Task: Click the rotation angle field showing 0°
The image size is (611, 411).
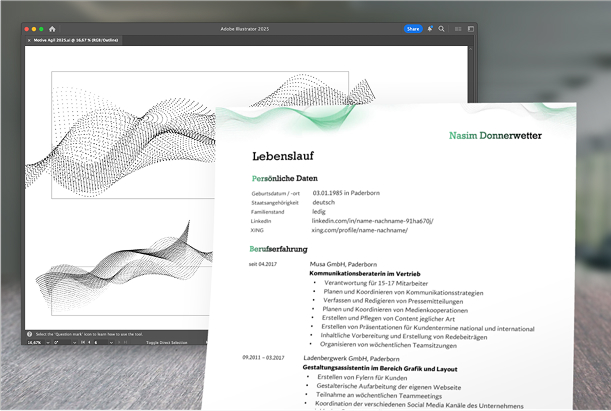Action: point(62,342)
